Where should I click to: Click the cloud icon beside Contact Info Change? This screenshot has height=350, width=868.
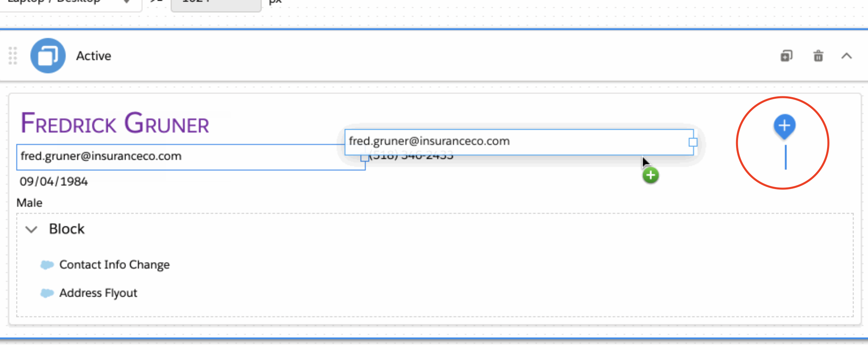pyautogui.click(x=47, y=265)
